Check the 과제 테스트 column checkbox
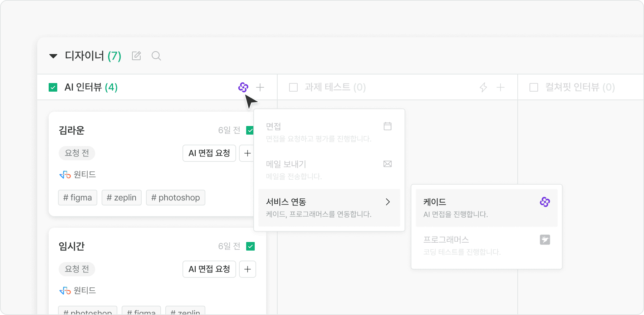This screenshot has width=644, height=315. point(293,87)
